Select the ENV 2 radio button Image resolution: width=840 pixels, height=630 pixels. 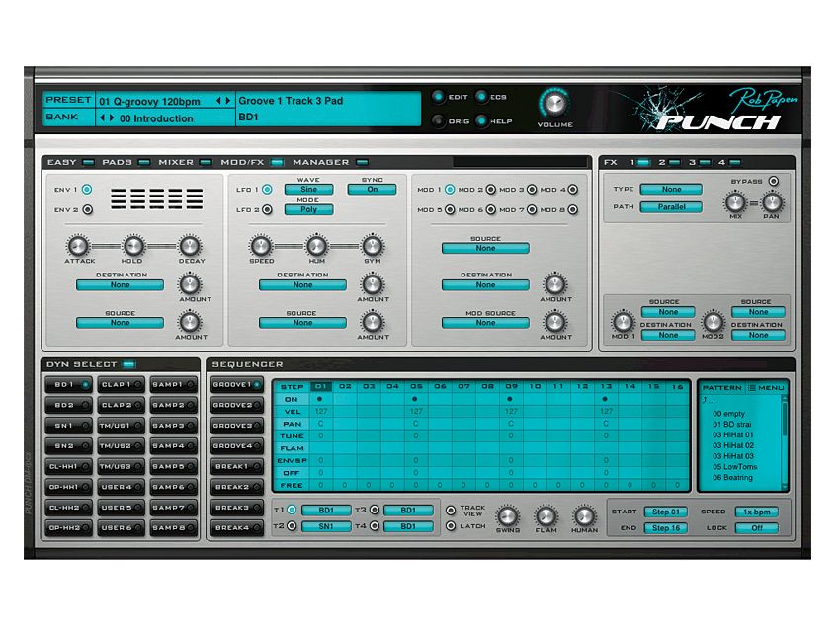(x=88, y=209)
